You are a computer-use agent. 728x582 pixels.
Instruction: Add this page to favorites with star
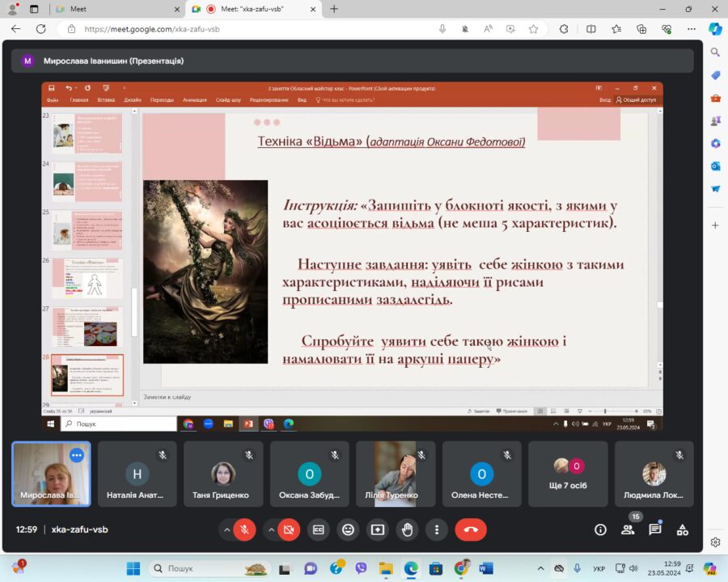click(x=534, y=29)
